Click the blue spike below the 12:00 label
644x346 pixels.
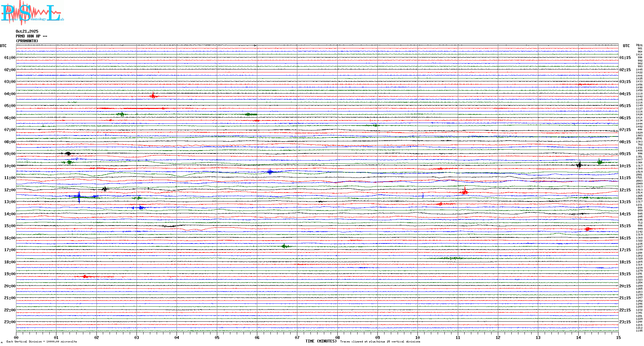click(x=79, y=196)
